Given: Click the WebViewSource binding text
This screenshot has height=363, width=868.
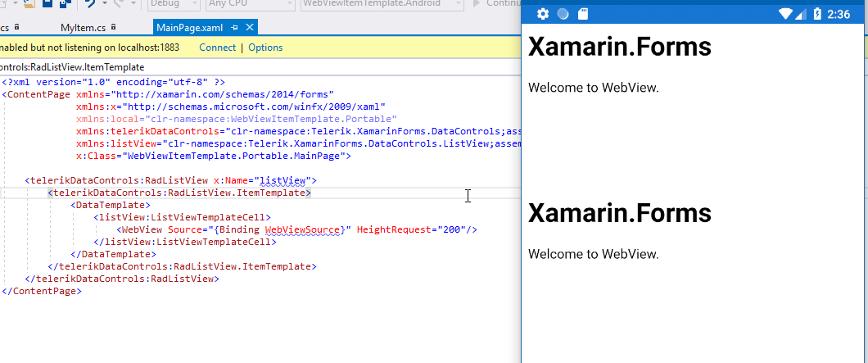Looking at the screenshot, I should click(302, 229).
